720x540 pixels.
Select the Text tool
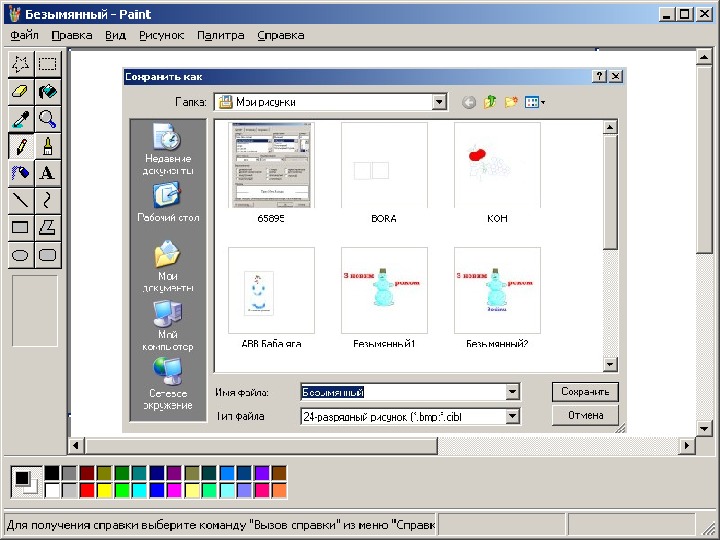pos(48,173)
